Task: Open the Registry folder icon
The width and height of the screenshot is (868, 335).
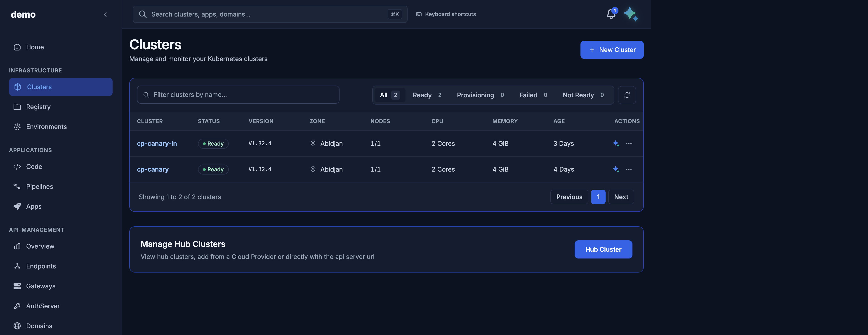Action: [x=17, y=107]
